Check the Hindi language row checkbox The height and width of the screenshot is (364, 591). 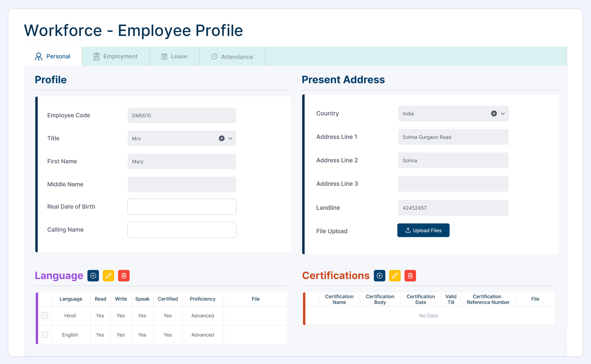point(45,315)
